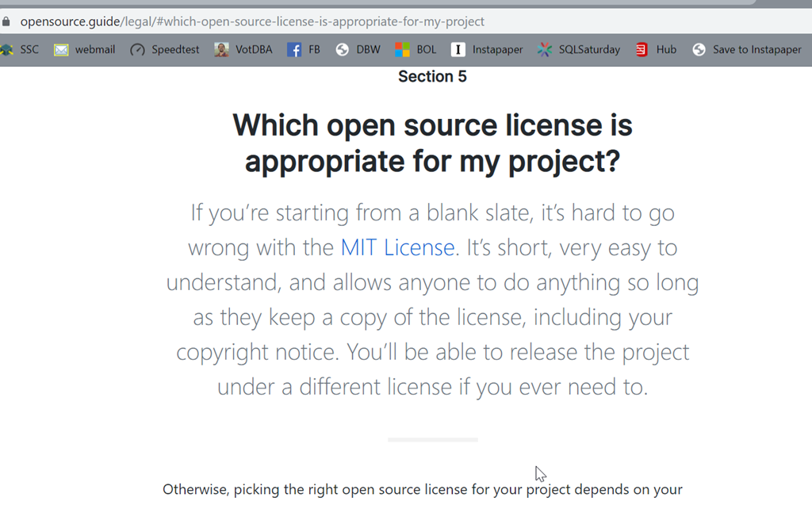Screen dimensions: 812x505
Task: Click the horizontal divider below the intro
Action: (432, 439)
